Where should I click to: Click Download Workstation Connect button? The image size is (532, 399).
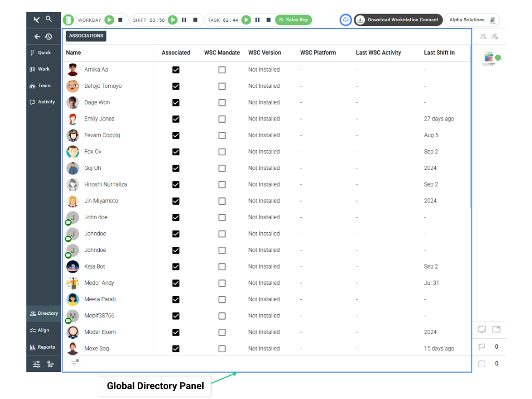(x=398, y=20)
